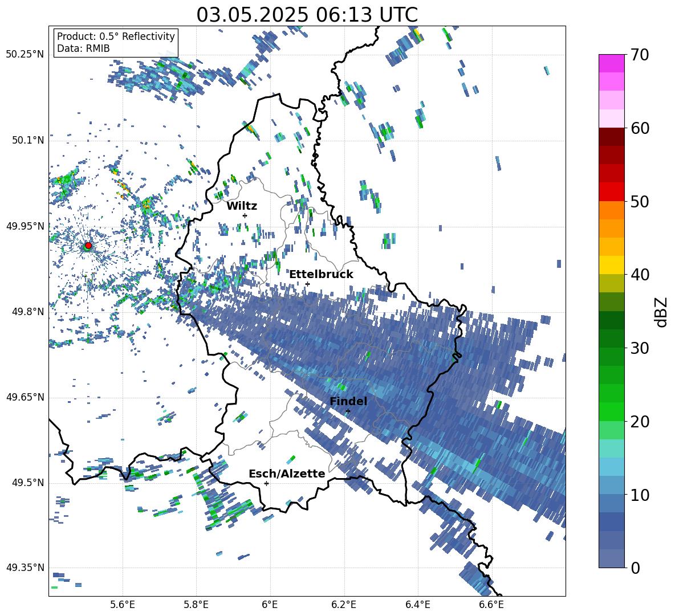Click the colorbar tick label 10

point(640,495)
